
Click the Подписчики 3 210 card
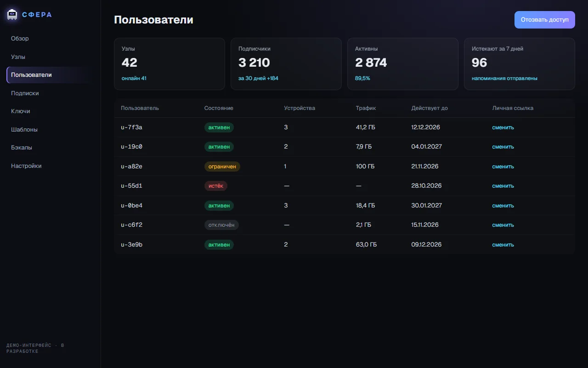286,64
